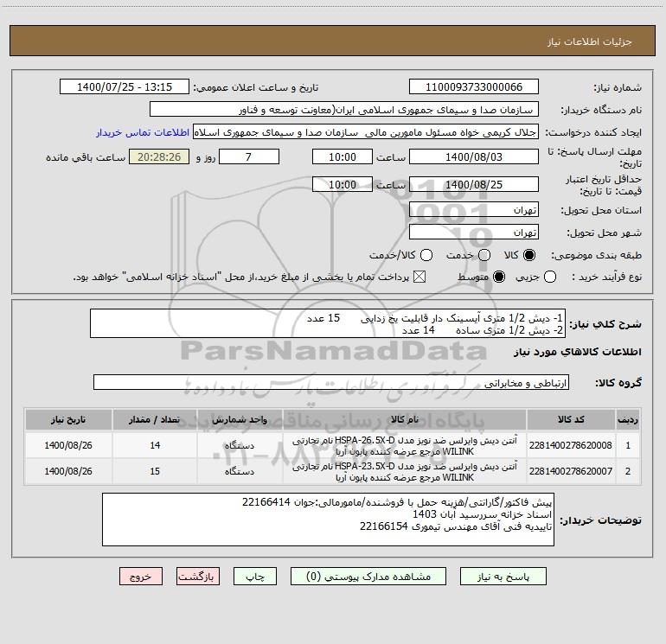Click the جزئیات اطلاعات نیاز header title
The width and height of the screenshot is (666, 644).
pos(589,41)
